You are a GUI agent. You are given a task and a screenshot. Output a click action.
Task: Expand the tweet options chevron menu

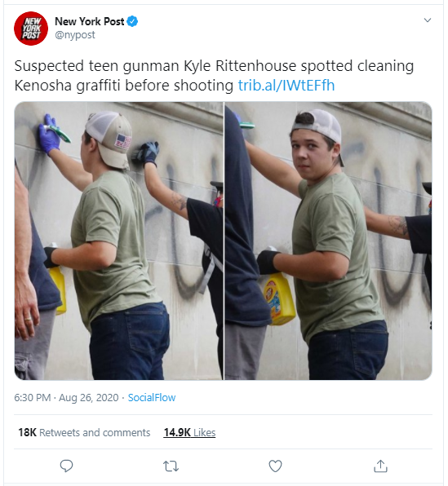click(x=428, y=20)
